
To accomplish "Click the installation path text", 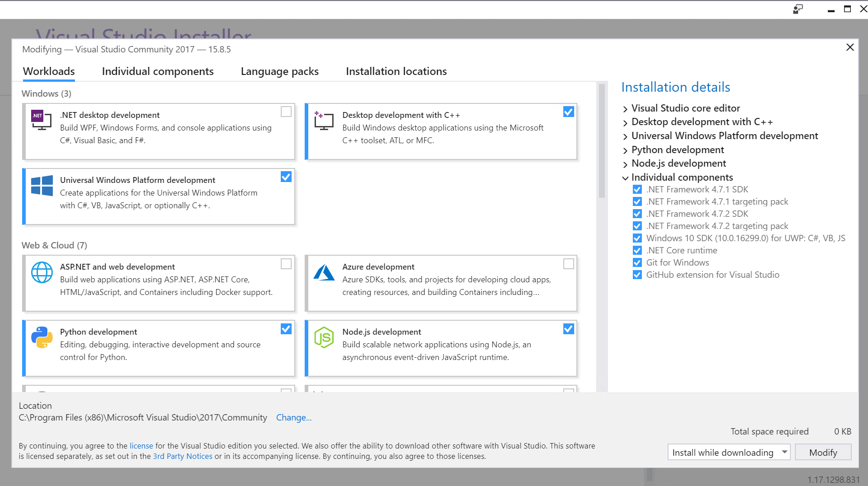I will coord(143,417).
